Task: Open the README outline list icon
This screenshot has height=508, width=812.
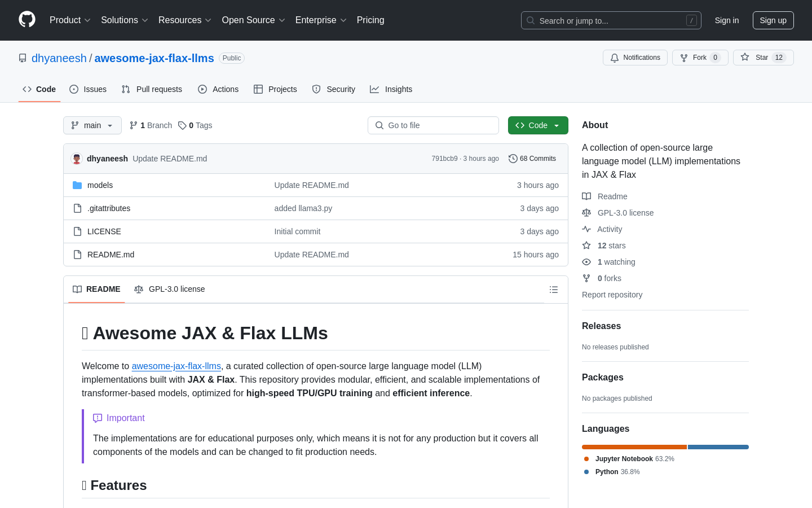Action: click(x=554, y=290)
